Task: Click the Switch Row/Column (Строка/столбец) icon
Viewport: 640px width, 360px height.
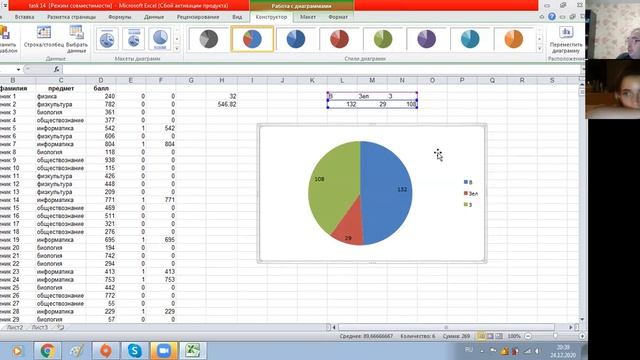Action: point(44,33)
